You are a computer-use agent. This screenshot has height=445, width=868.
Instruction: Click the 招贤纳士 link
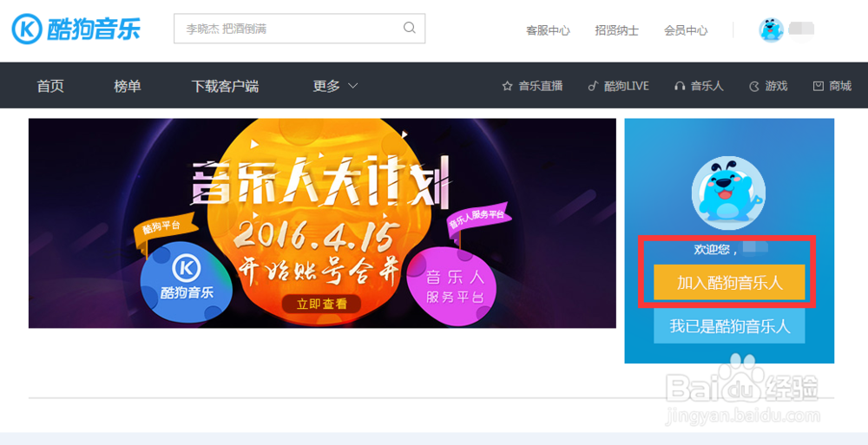pos(616,30)
